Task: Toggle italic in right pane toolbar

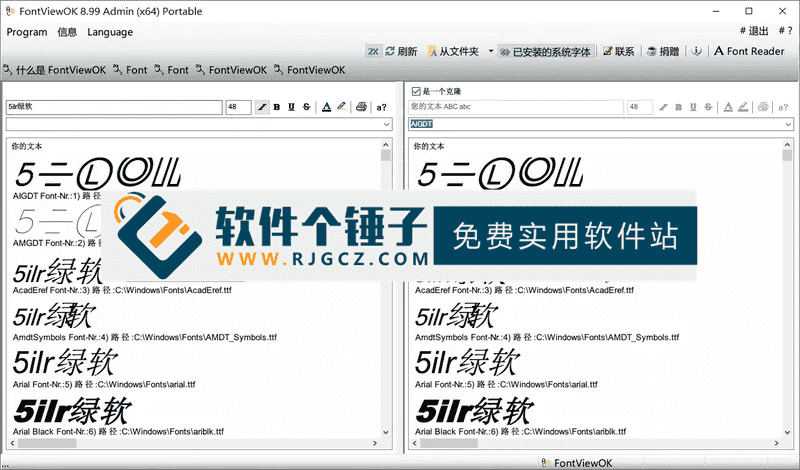Action: point(663,107)
